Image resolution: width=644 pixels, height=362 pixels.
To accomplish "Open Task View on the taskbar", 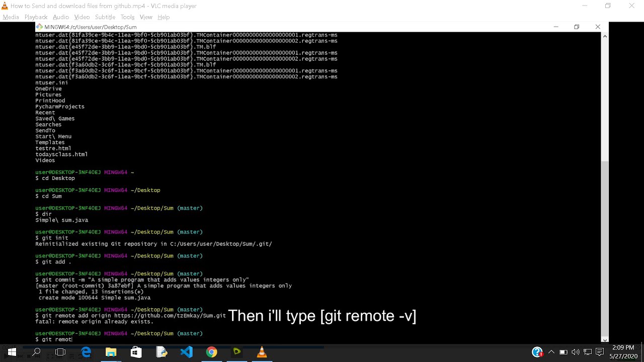I will click(60, 352).
